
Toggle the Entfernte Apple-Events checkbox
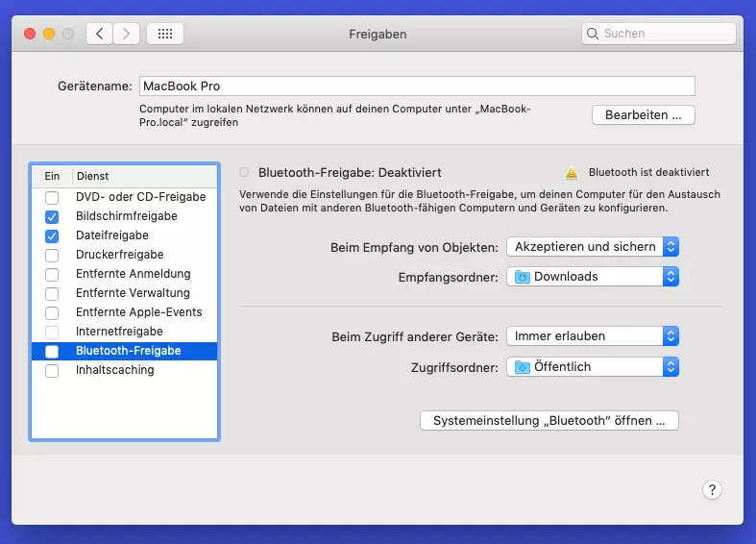coord(52,313)
